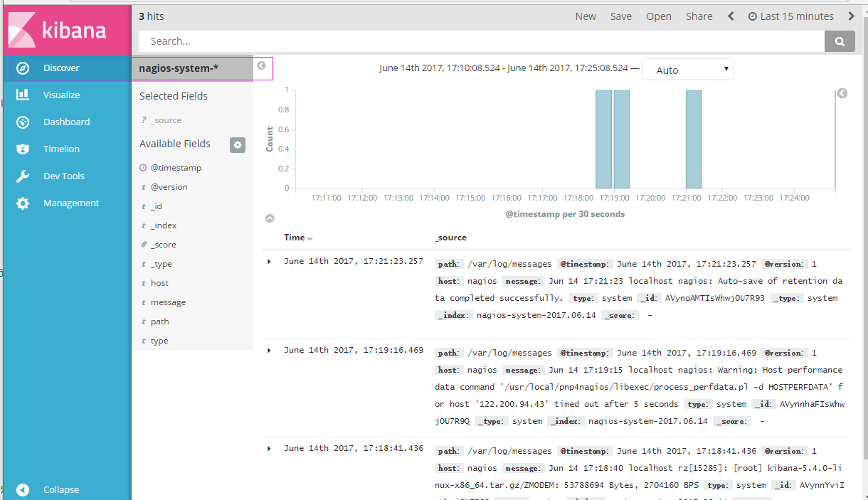The image size is (868, 500).
Task: Hide the fields sidebar panel
Action: (x=261, y=65)
